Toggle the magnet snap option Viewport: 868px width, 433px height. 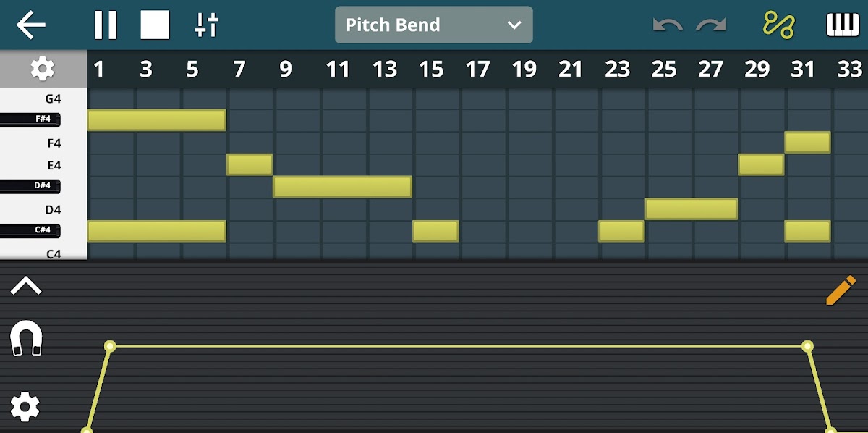(x=26, y=339)
